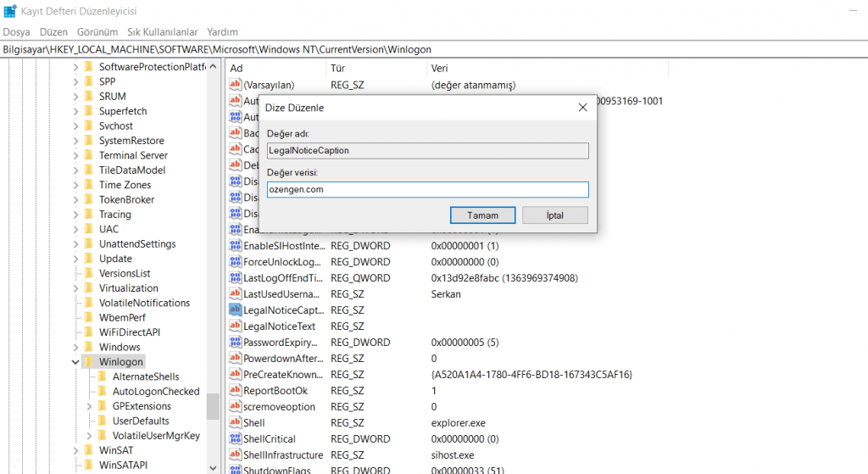Screen dimensions: 868x474
Task: Close the Dize Düzenle dialog
Action: (x=582, y=108)
